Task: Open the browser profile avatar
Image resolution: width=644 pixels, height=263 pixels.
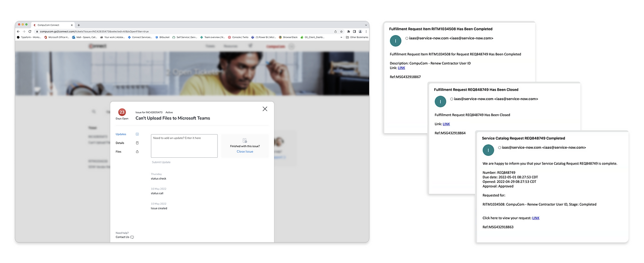Action: 360,31
